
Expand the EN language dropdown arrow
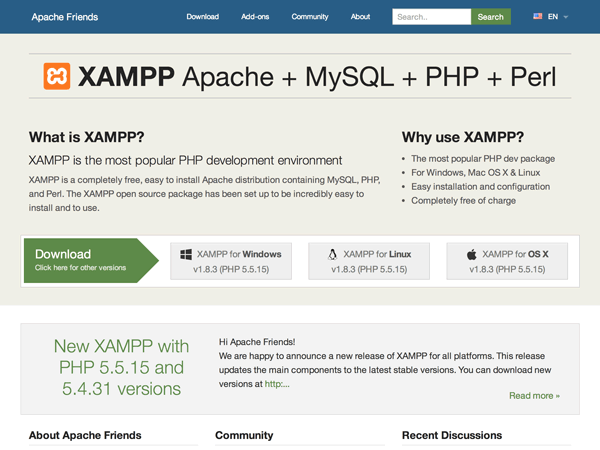click(x=566, y=17)
